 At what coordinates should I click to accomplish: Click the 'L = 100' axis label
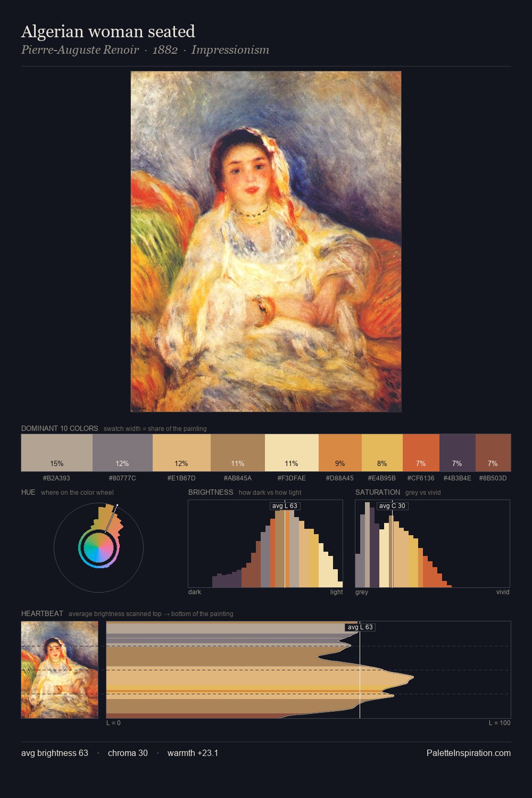[500, 723]
